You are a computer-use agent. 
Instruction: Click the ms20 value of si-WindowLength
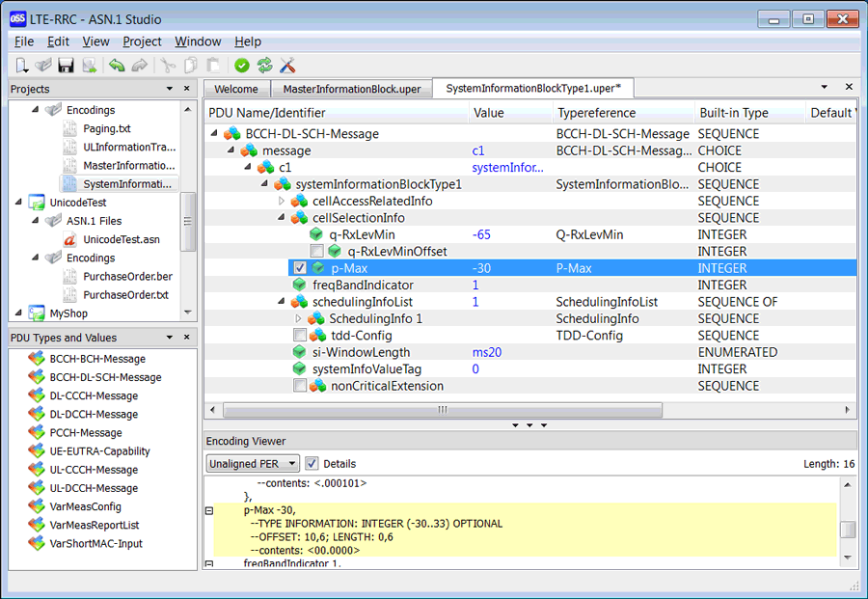click(487, 352)
